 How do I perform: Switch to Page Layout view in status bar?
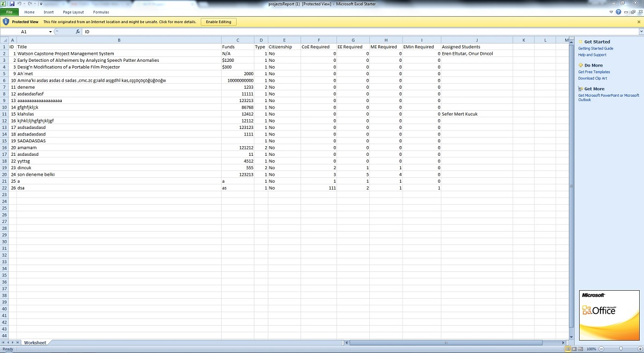(574, 349)
